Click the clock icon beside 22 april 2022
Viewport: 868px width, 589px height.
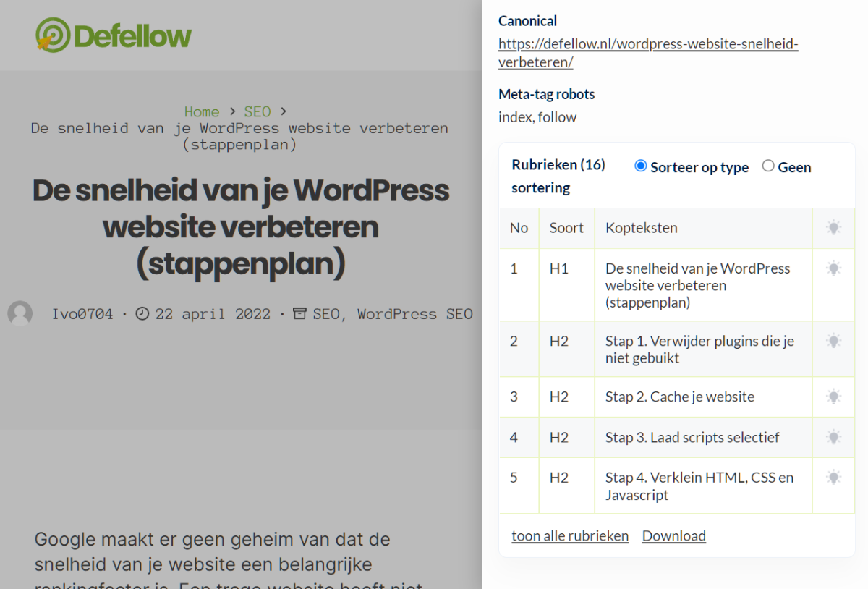pyautogui.click(x=142, y=313)
